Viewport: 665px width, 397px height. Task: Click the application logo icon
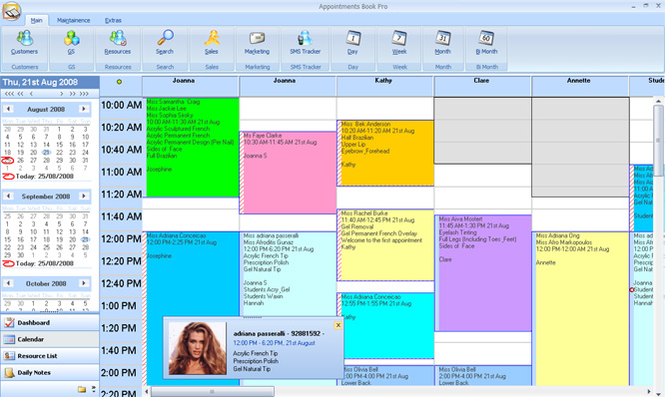point(11,11)
